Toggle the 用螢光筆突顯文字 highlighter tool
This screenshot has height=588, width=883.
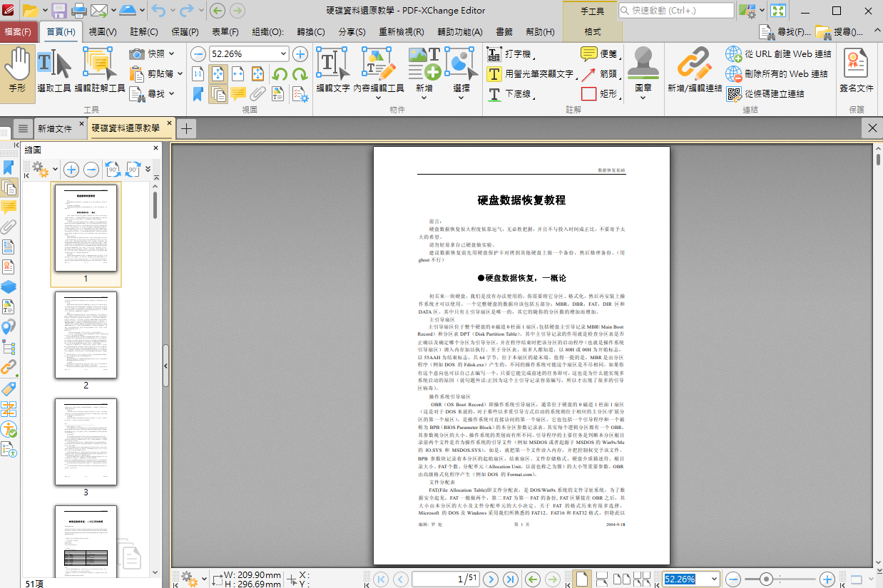(531, 74)
